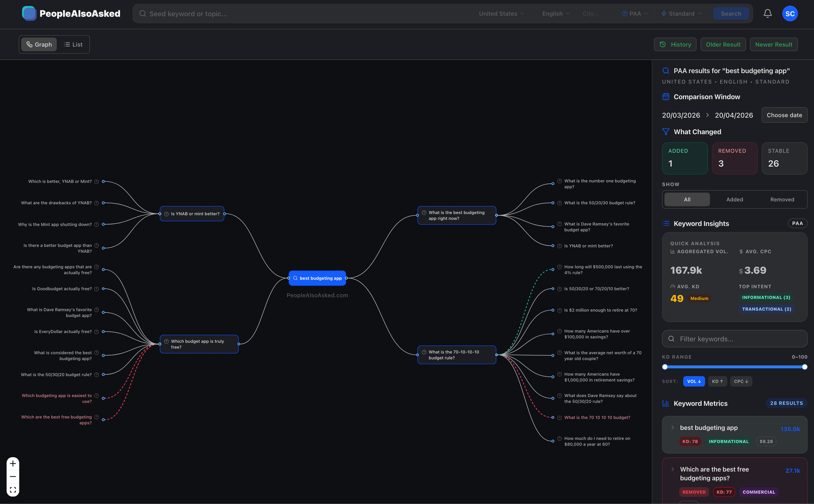Click help icon beside 'What is the 50/20/30 budget rule?'
The width and height of the screenshot is (814, 504).
[560, 203]
